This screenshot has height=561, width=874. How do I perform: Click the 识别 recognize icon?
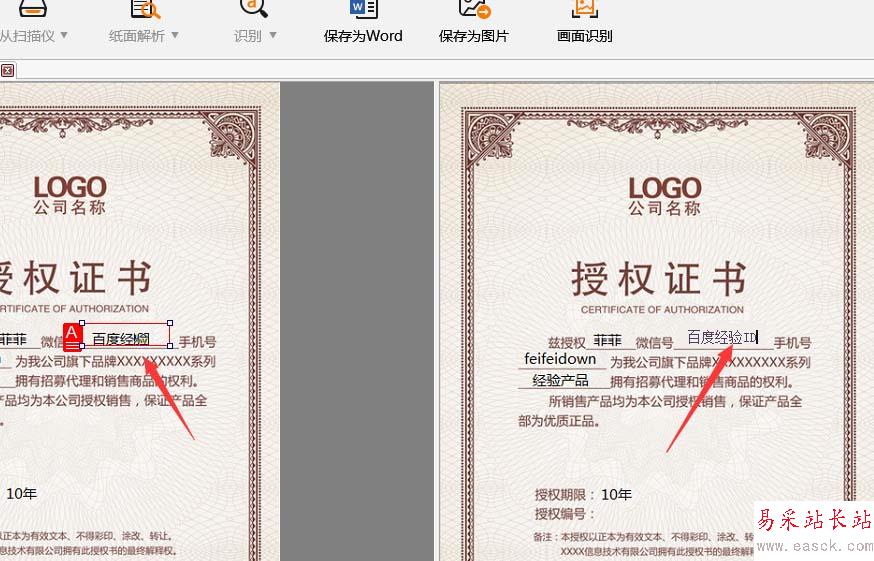coord(254,8)
